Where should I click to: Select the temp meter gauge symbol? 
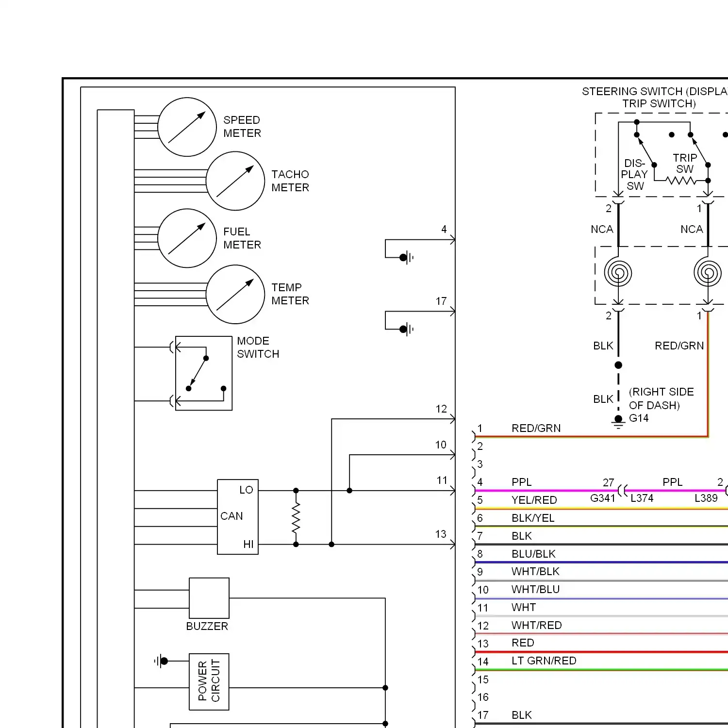coord(235,295)
